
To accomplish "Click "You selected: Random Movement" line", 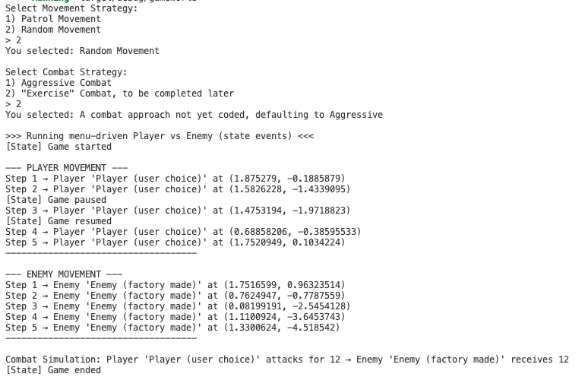I will tap(82, 51).
